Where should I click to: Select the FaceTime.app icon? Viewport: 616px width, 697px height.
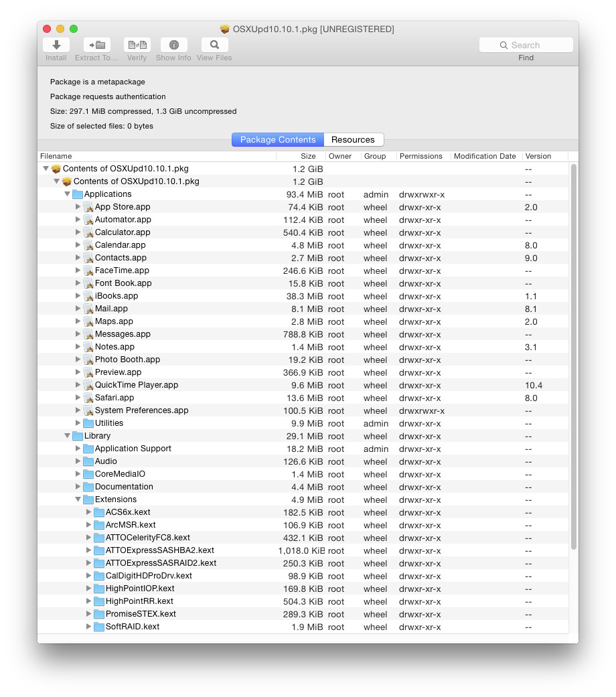[x=88, y=270]
